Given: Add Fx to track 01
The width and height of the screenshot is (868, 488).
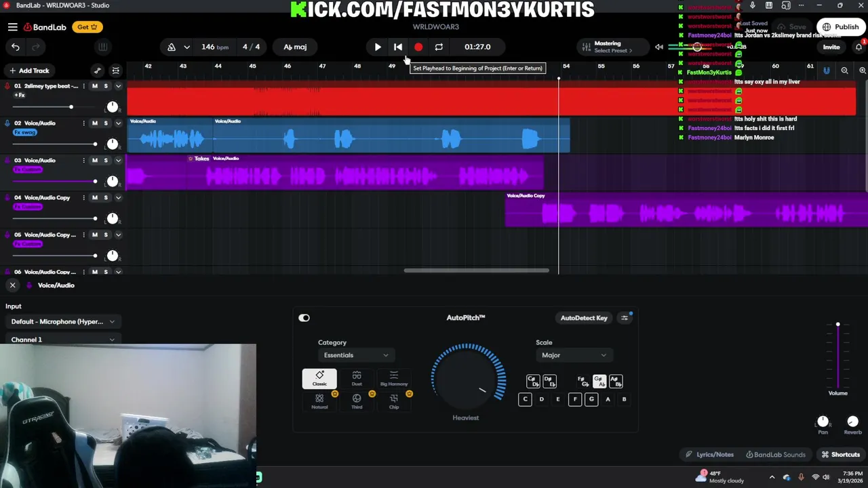Looking at the screenshot, I should (20, 95).
